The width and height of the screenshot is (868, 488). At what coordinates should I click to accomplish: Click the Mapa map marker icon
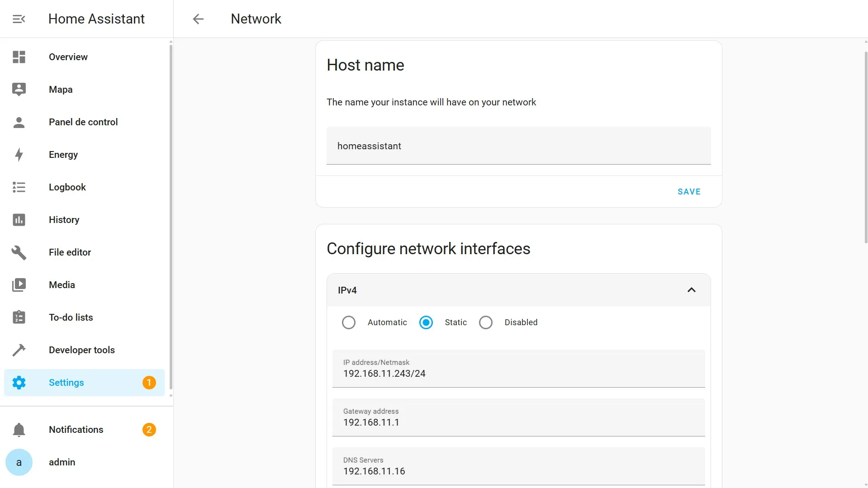coord(19,90)
